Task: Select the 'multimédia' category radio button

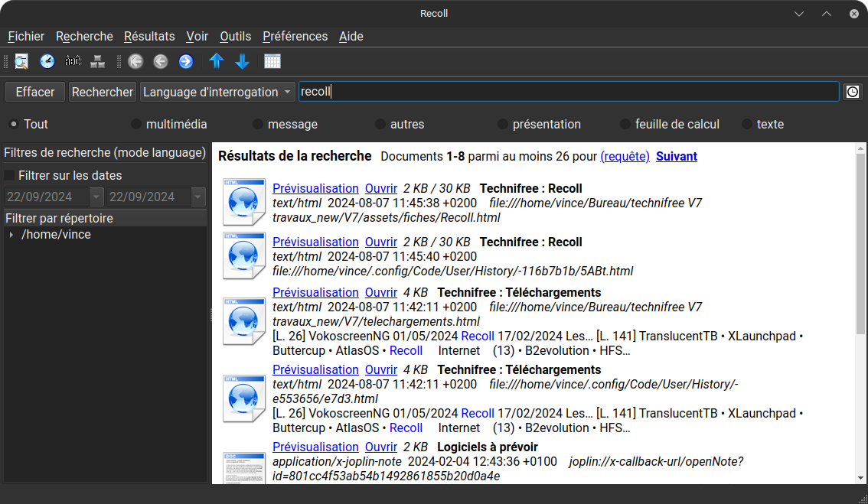Action: click(136, 124)
